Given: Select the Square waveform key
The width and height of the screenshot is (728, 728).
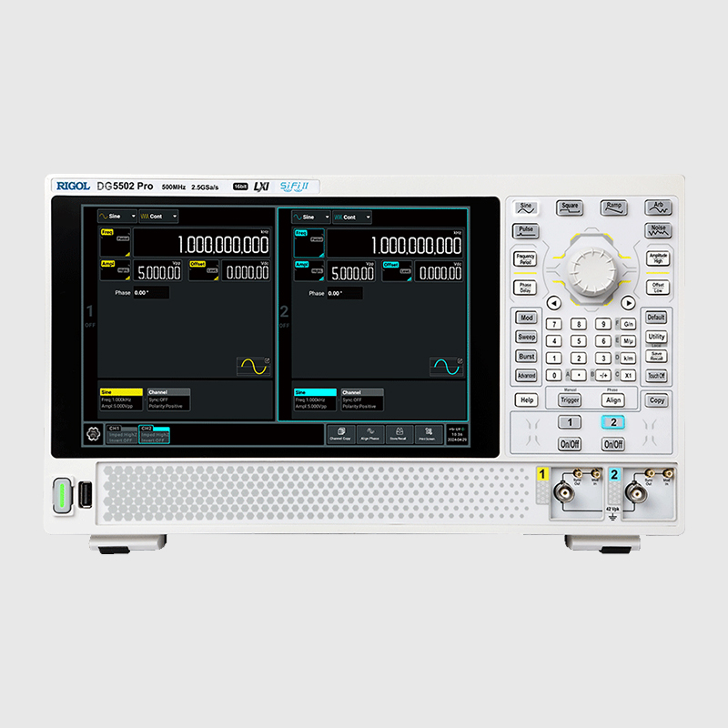Looking at the screenshot, I should [x=570, y=207].
